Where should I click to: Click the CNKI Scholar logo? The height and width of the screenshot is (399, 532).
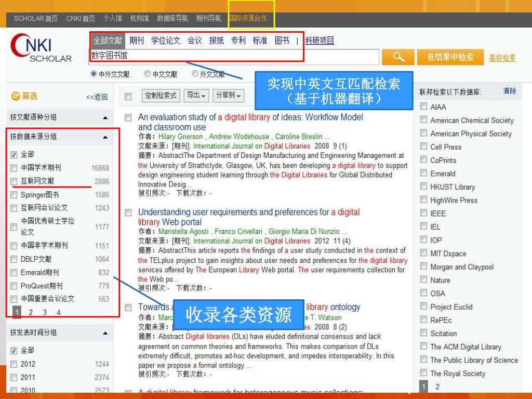coord(41,48)
